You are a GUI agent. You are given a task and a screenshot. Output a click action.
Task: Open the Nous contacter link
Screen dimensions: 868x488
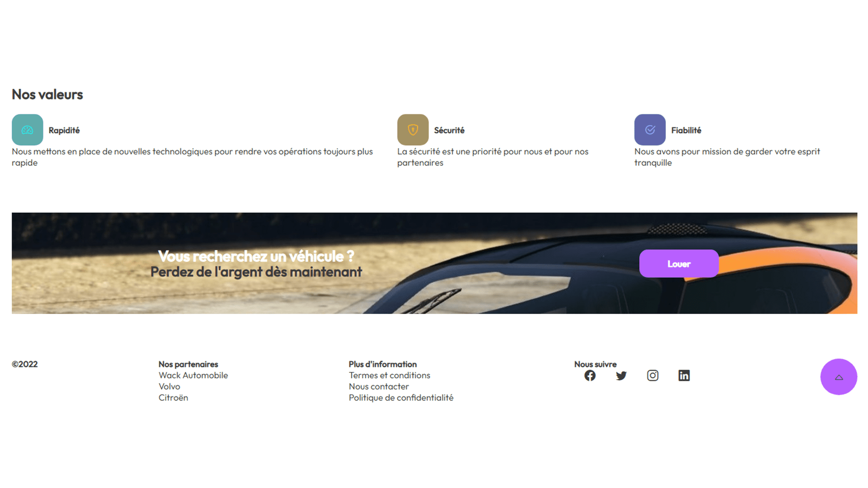point(378,387)
